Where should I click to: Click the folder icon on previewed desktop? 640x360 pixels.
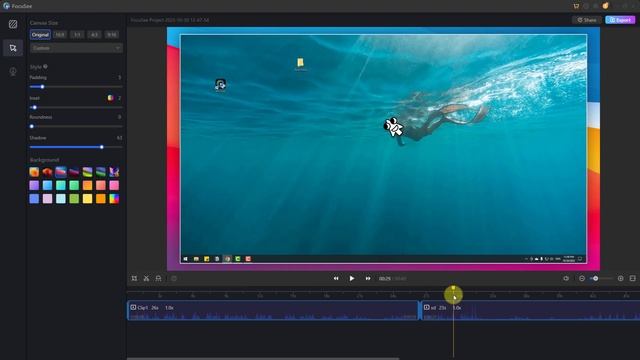coord(300,62)
